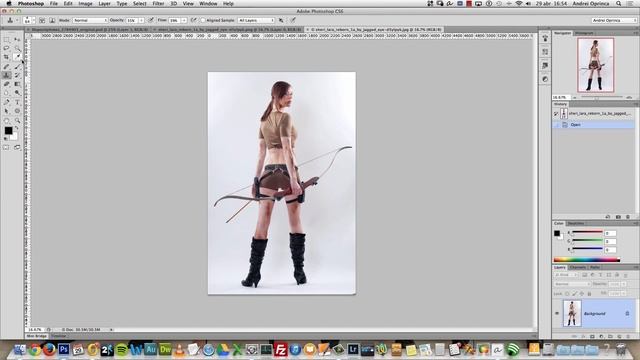Open the Filter menu

click(x=158, y=4)
